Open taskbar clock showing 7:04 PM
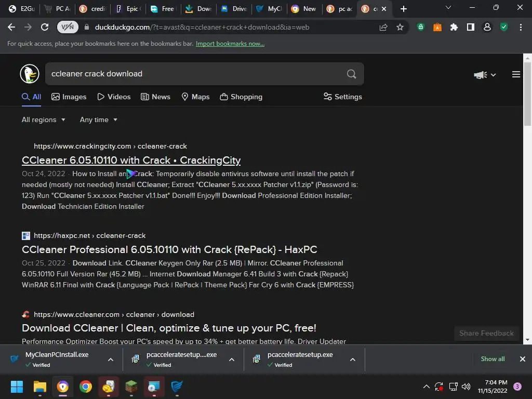 point(493,387)
